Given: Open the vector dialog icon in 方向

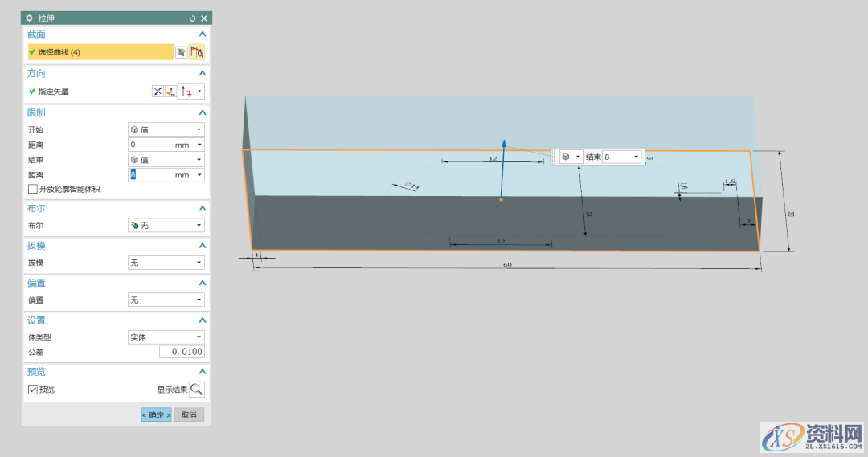Looking at the screenshot, I should pos(170,92).
